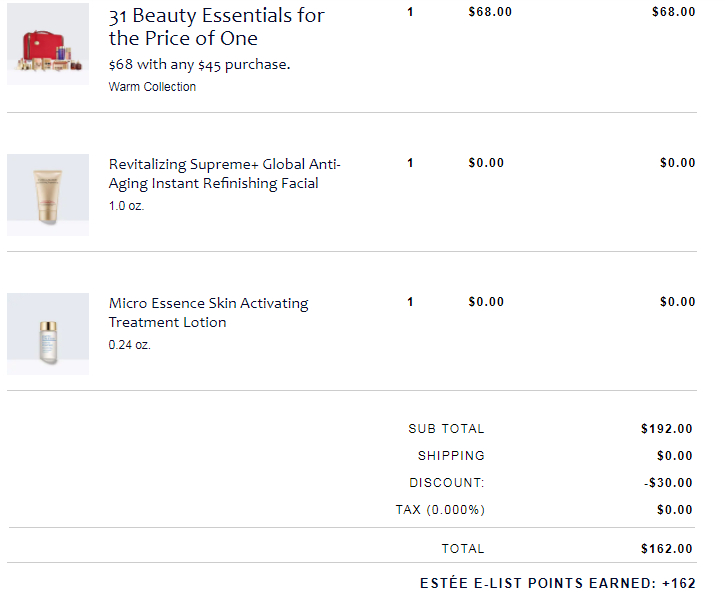Viewport: 725px width, 594px height.
Task: Select the TOTAL amount $162.00
Action: [x=667, y=549]
